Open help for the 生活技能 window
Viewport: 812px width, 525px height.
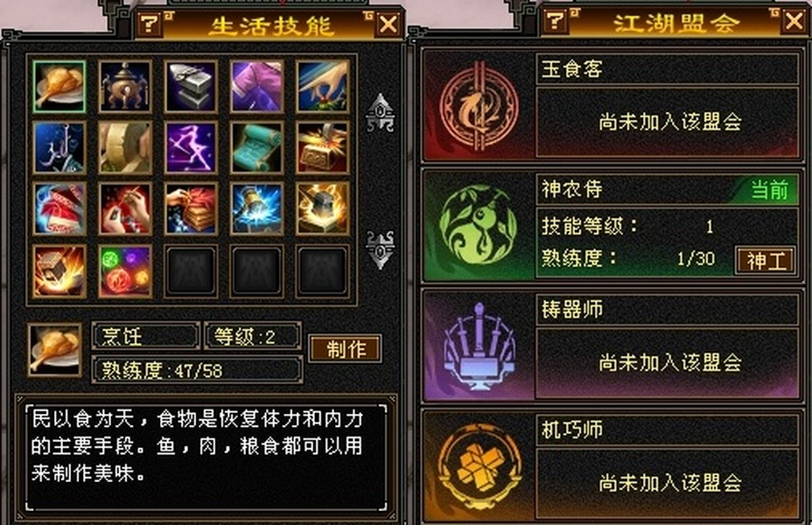tap(149, 24)
